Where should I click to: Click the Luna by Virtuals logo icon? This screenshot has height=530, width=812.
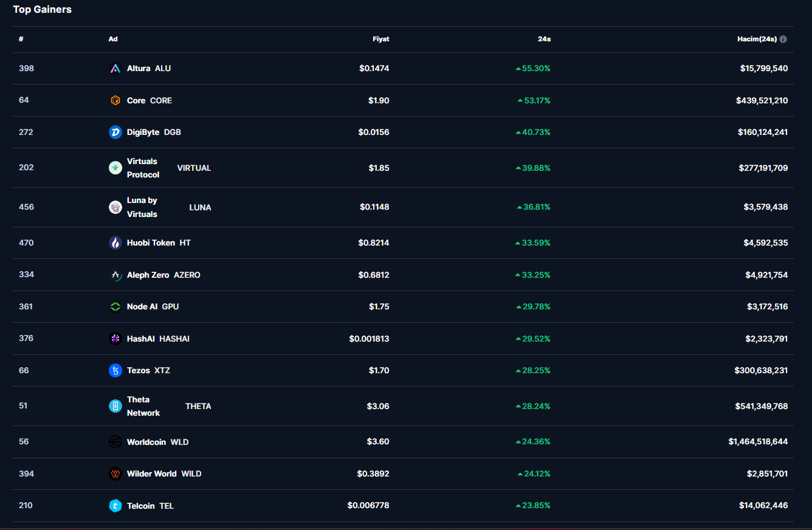tap(115, 207)
